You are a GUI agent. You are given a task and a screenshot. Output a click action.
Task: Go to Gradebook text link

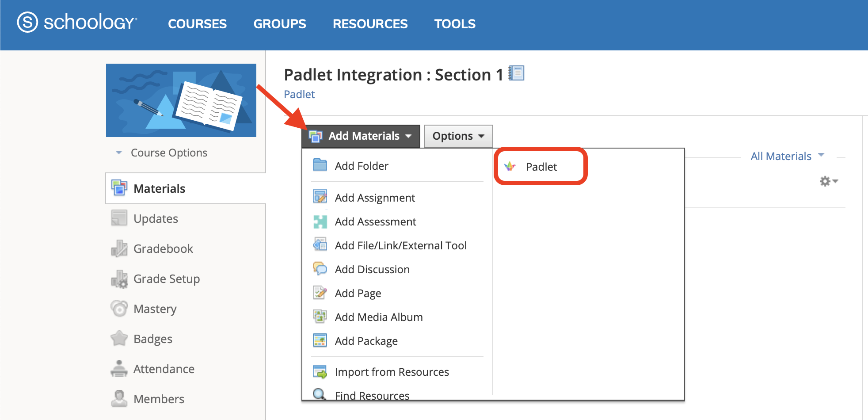tap(164, 249)
